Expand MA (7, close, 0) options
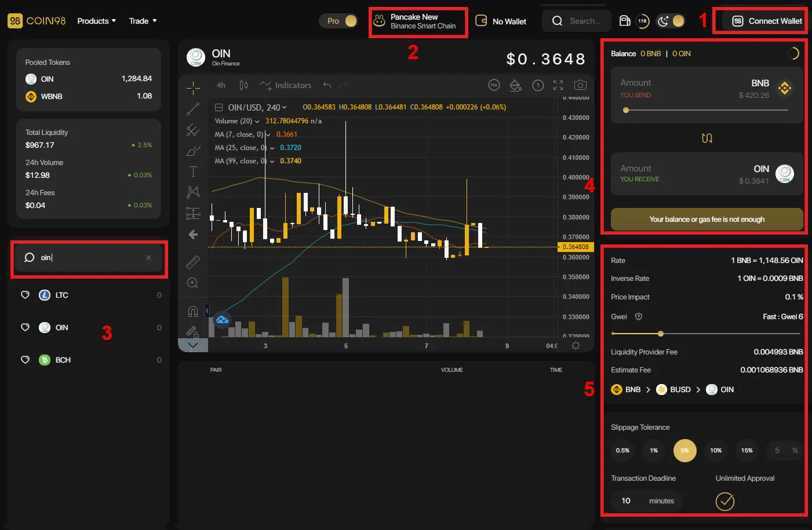This screenshot has height=530, width=812. click(x=268, y=135)
